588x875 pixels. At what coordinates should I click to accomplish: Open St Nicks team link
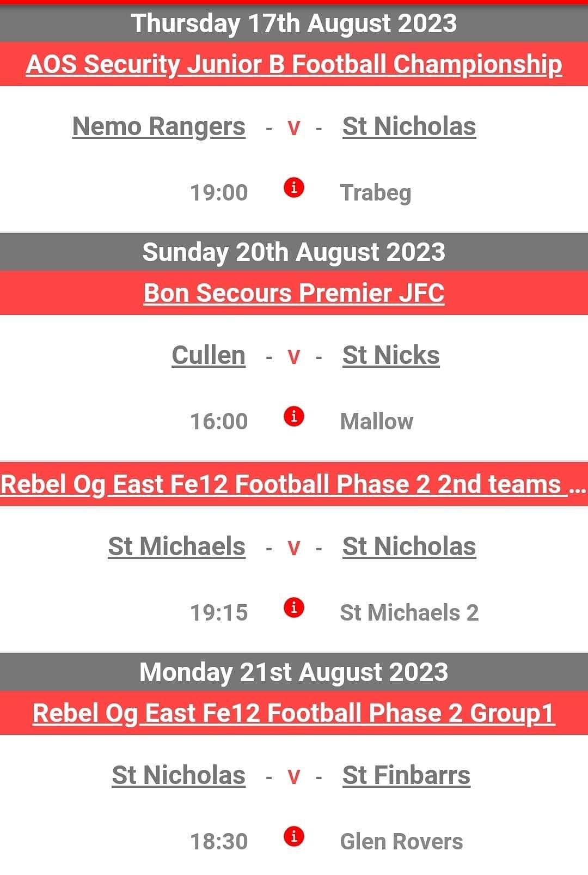pyautogui.click(x=391, y=355)
